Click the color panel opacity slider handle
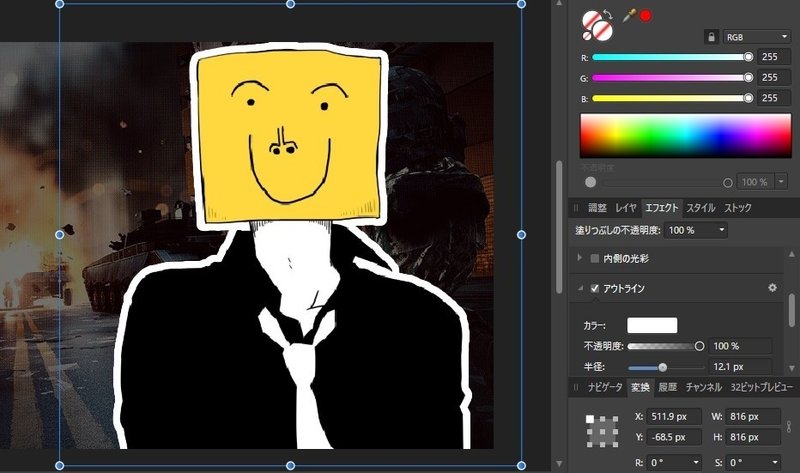The width and height of the screenshot is (800, 473). [x=728, y=182]
